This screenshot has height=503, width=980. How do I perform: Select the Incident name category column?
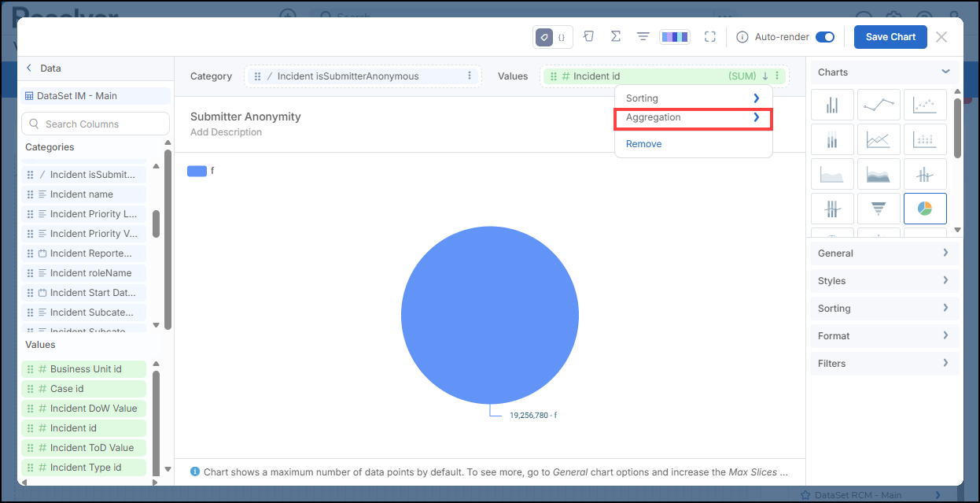pyautogui.click(x=83, y=194)
